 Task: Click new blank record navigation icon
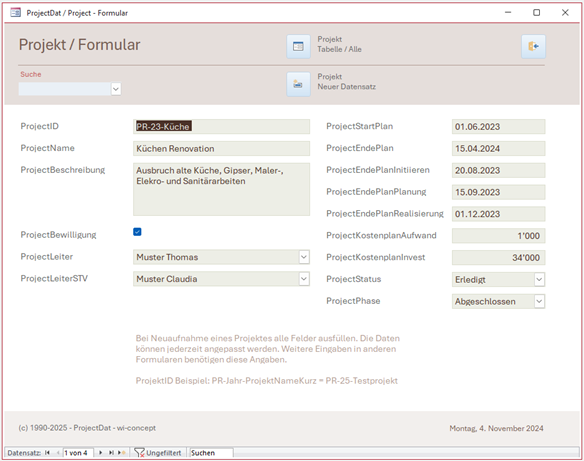pos(121,453)
